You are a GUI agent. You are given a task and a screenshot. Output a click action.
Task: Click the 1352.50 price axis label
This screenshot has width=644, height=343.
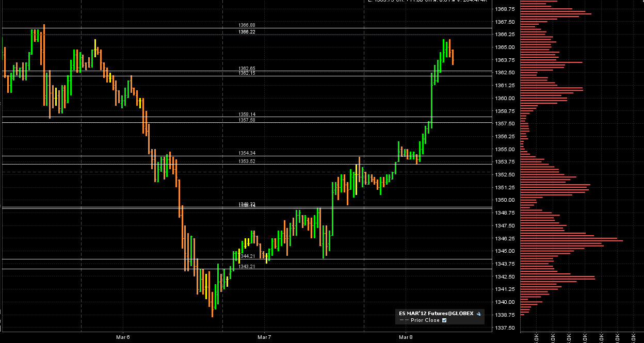click(505, 175)
